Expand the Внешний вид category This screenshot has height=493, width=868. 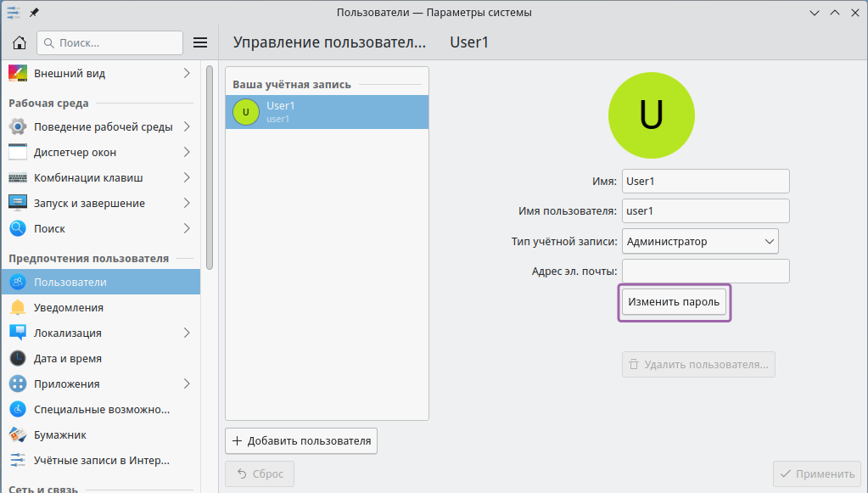[x=186, y=74]
